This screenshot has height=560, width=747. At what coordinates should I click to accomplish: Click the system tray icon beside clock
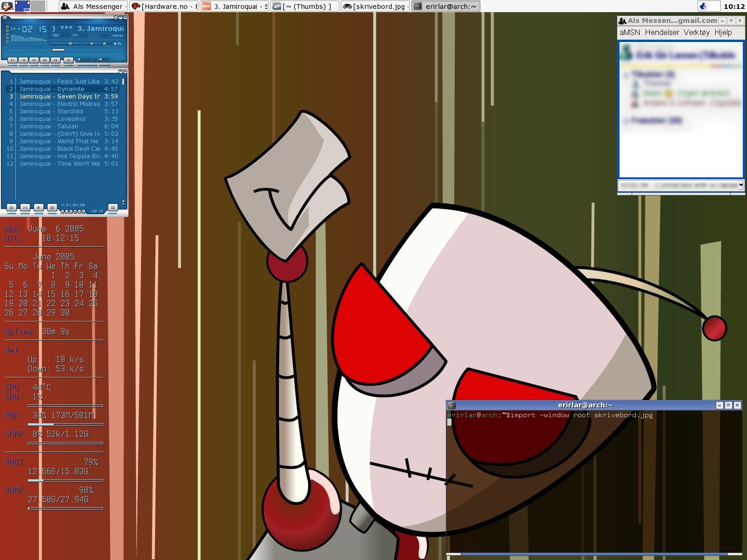(x=703, y=6)
